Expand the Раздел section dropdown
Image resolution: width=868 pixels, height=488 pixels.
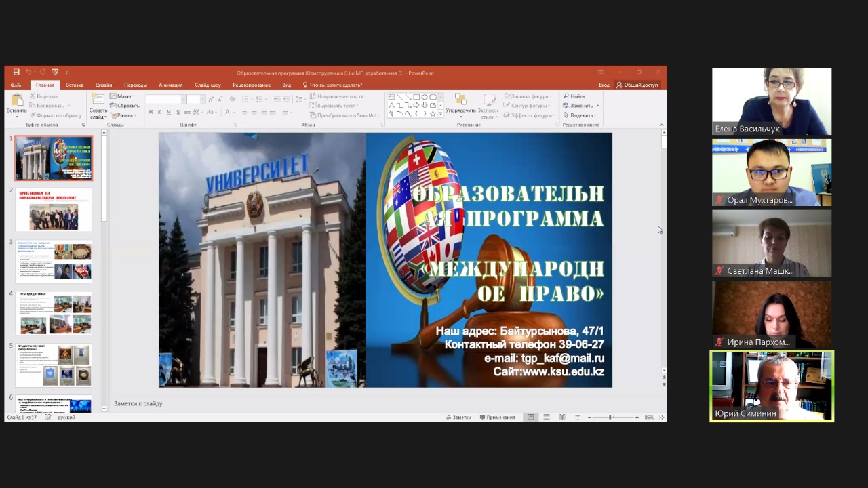tap(123, 115)
